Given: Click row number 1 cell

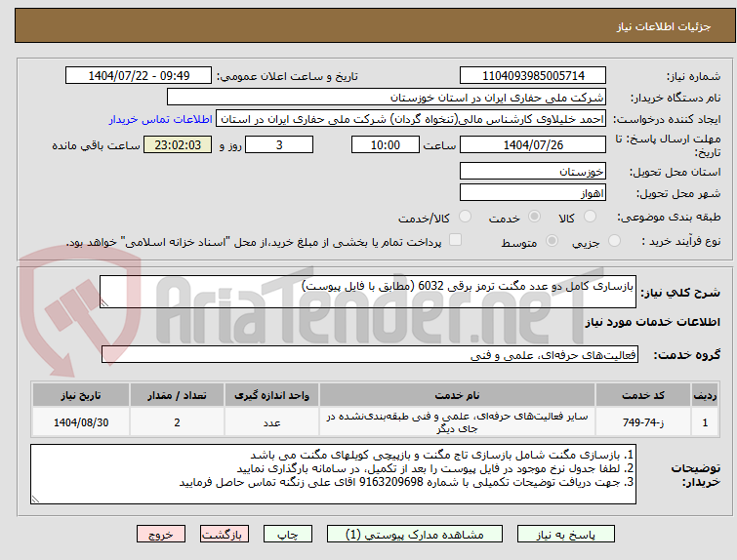Looking at the screenshot, I should coord(705,422).
